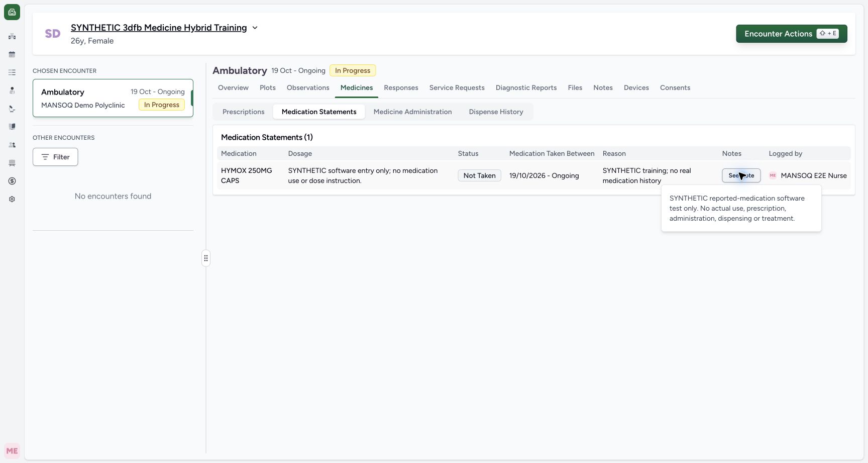Open the calendar appointments sidebar icon

click(12, 54)
